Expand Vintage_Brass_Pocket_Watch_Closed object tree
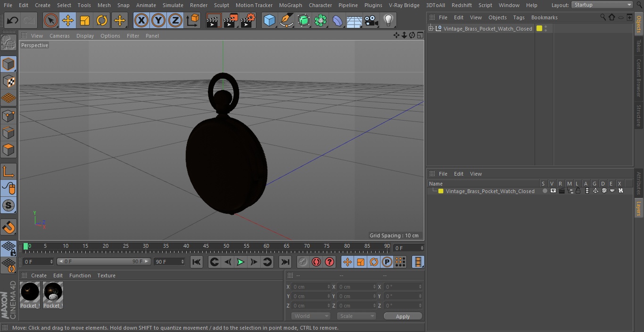 (430, 29)
